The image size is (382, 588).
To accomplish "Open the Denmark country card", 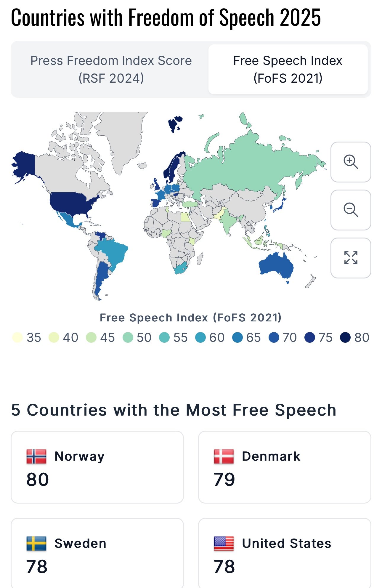I will point(284,467).
